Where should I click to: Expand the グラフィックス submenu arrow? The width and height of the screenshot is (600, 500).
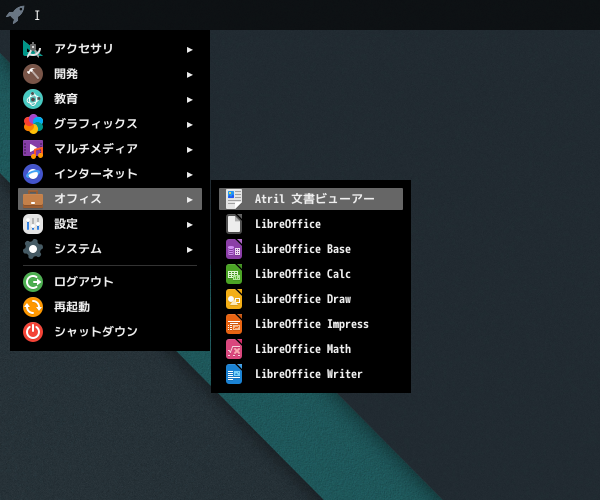189,125
